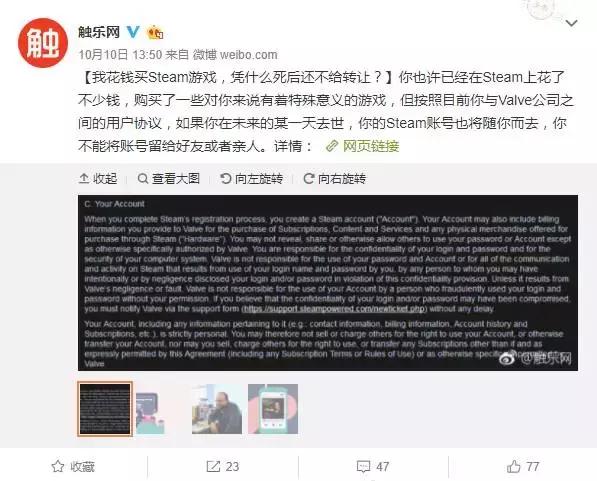Click the 微博 weibo.com source link
Screen dimensions: 597x481
[x=235, y=54]
